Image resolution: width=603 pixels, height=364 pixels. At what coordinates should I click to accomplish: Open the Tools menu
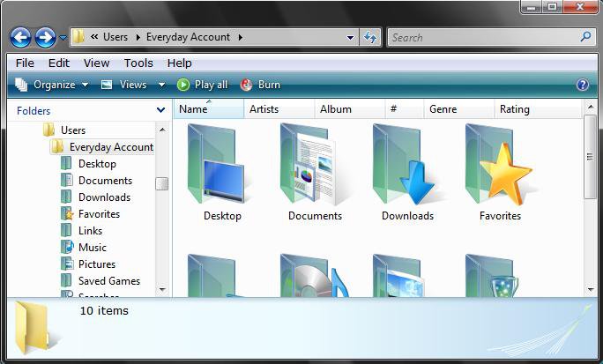(138, 63)
